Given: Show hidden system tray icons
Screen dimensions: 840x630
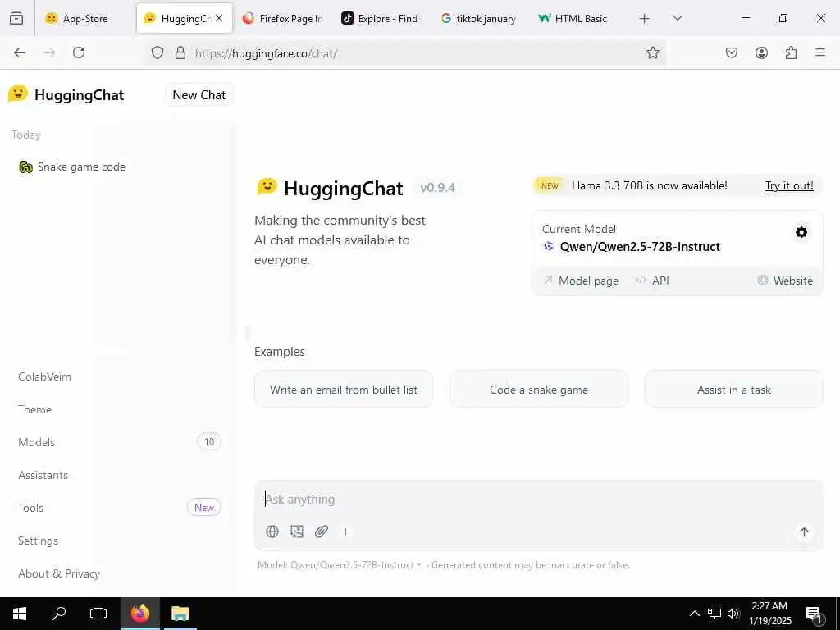Looking at the screenshot, I should point(694,614).
